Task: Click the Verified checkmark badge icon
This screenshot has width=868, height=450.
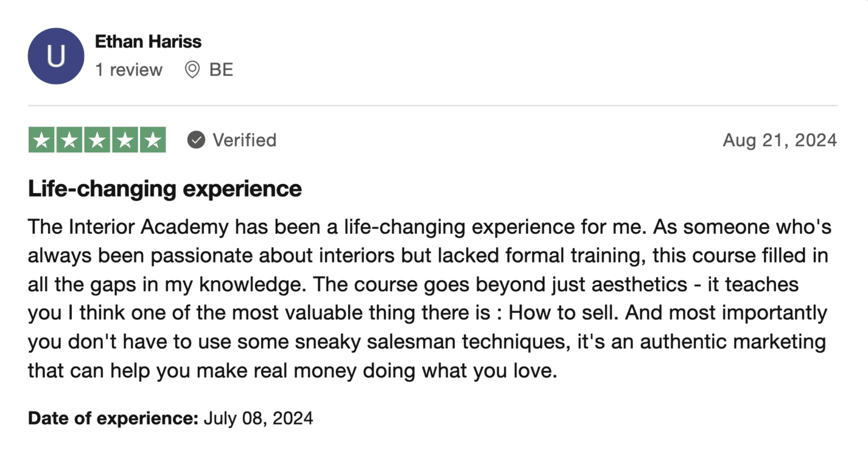Action: (196, 139)
